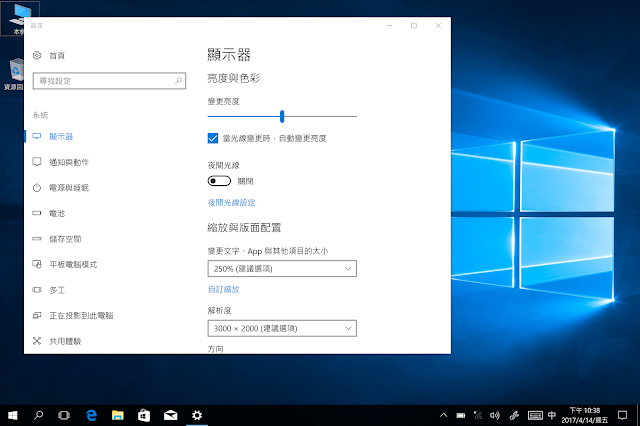Click the 多工 multitasking icon
Image resolution: width=640 pixels, height=426 pixels.
point(37,290)
